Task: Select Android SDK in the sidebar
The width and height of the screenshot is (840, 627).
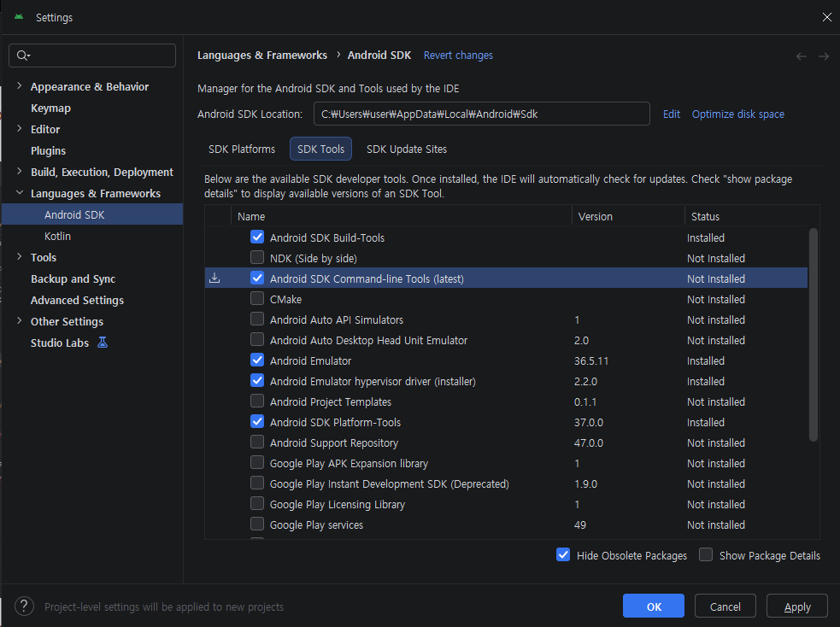Action: [x=92, y=214]
